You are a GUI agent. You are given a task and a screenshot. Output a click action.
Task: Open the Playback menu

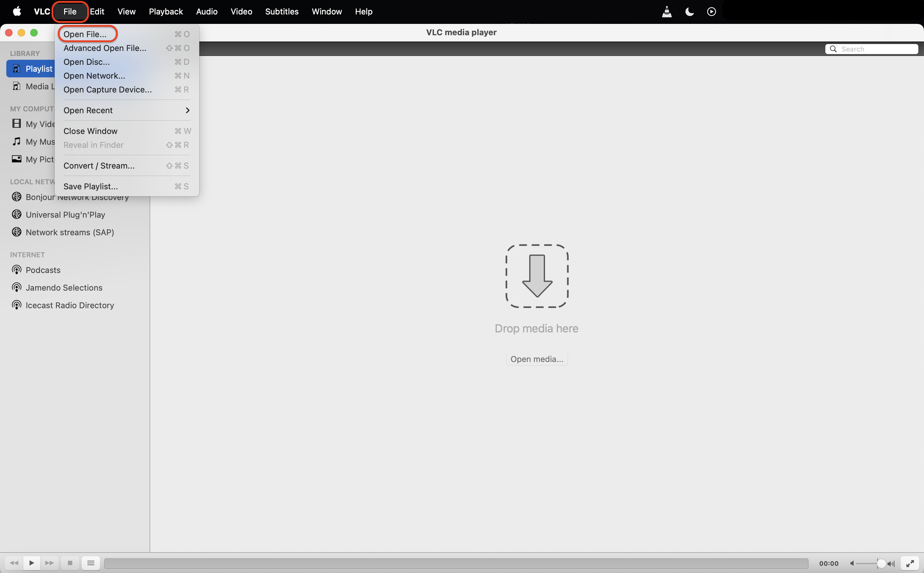166,11
